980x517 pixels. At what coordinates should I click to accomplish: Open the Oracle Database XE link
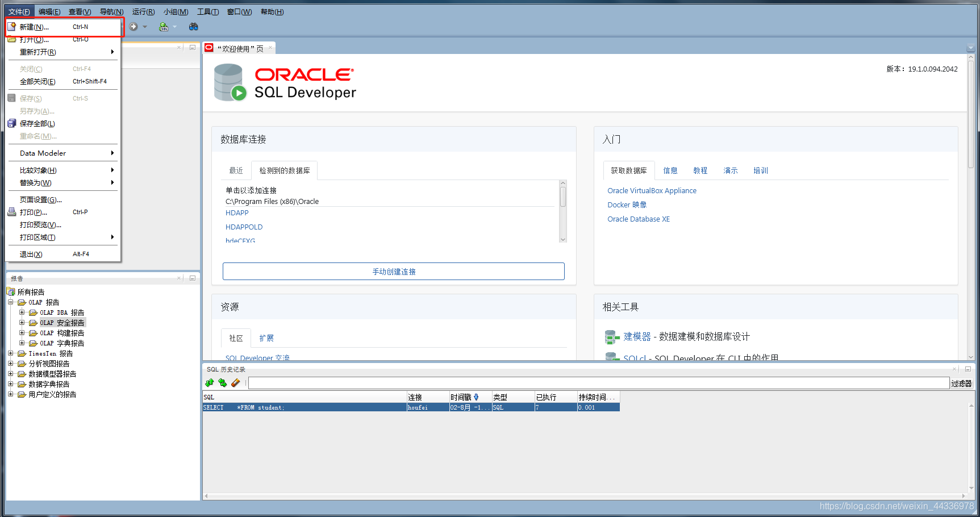pyautogui.click(x=639, y=219)
